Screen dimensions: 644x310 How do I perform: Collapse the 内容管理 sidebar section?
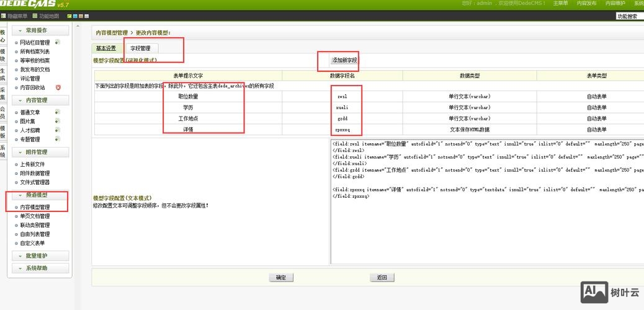click(40, 100)
